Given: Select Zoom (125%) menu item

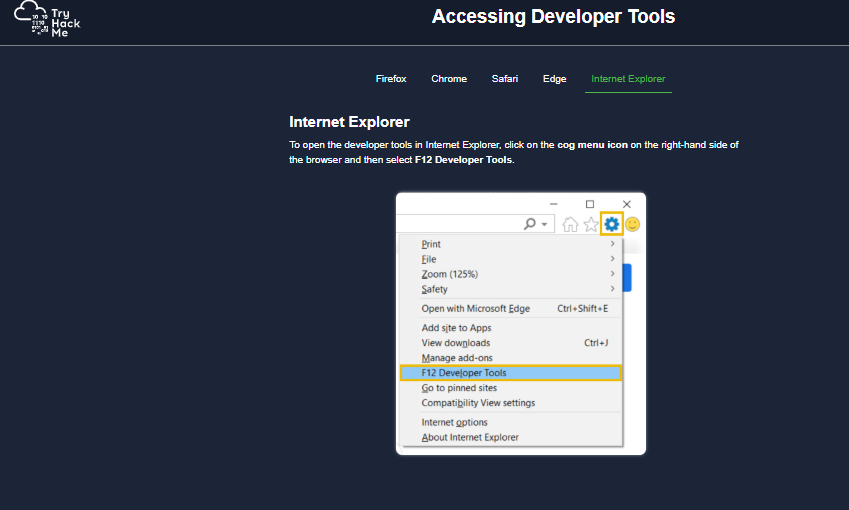Looking at the screenshot, I should 511,274.
